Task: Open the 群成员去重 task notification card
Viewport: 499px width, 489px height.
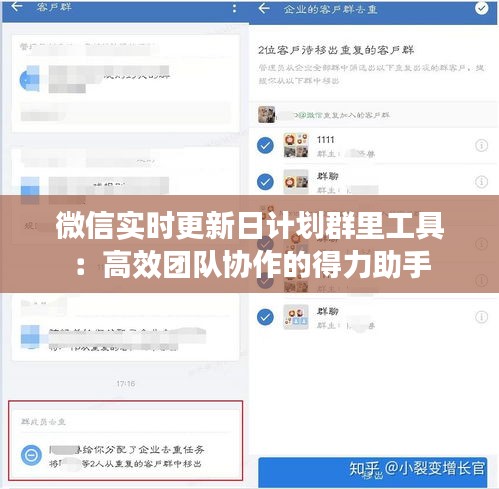Action: 126,440
